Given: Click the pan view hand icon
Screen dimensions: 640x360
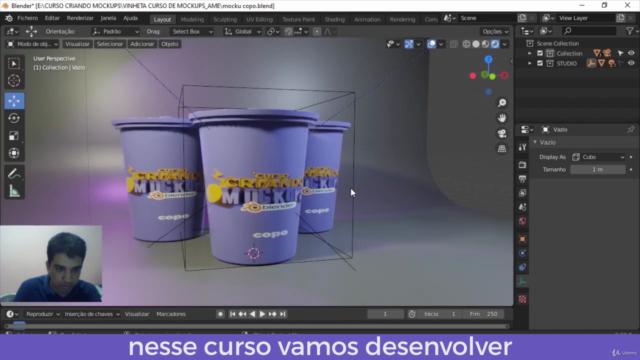Looking at the screenshot, I should pyautogui.click(x=502, y=118).
